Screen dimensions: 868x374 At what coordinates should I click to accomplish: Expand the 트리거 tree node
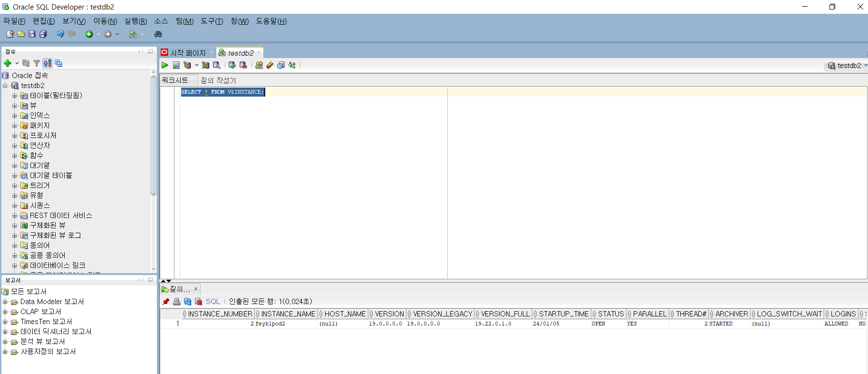click(x=15, y=186)
